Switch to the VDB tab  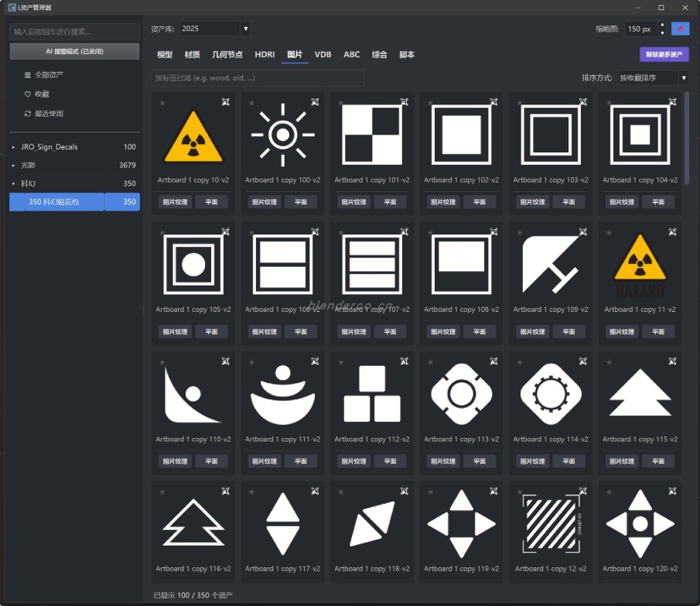click(x=323, y=54)
